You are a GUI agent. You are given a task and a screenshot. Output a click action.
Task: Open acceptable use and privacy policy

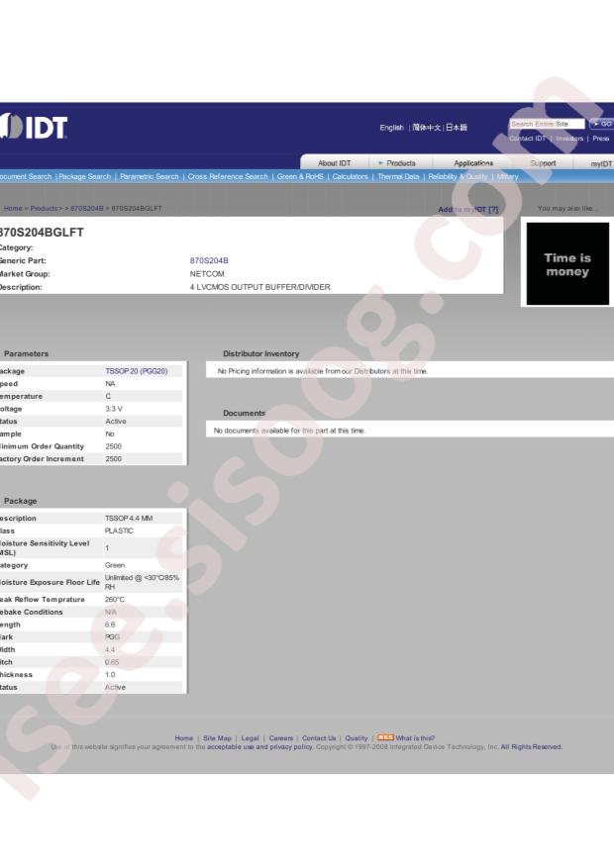pos(259,747)
